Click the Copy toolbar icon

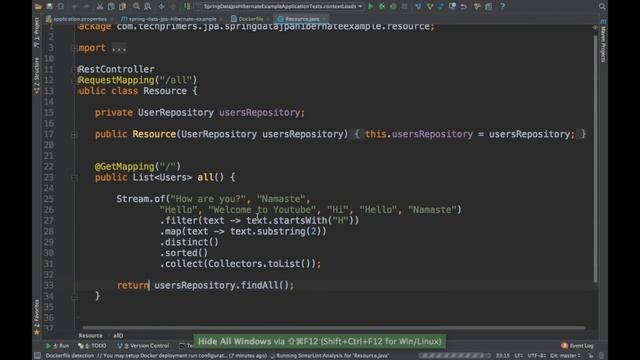coord(111,7)
